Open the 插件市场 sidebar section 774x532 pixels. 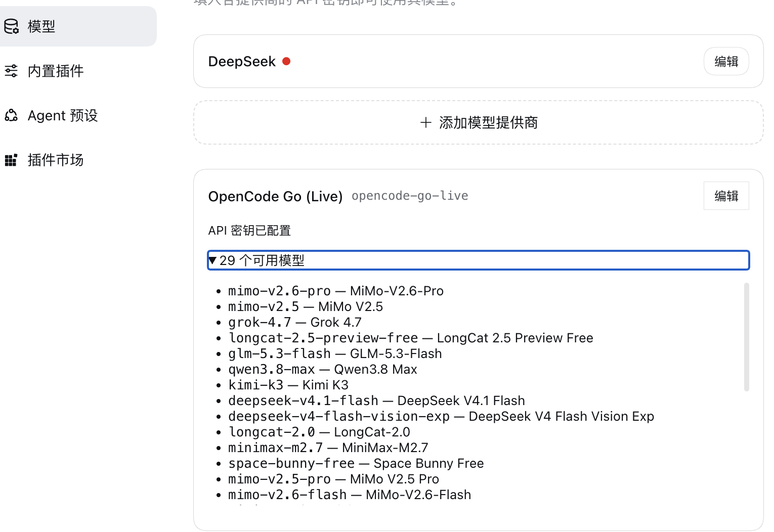pos(78,160)
